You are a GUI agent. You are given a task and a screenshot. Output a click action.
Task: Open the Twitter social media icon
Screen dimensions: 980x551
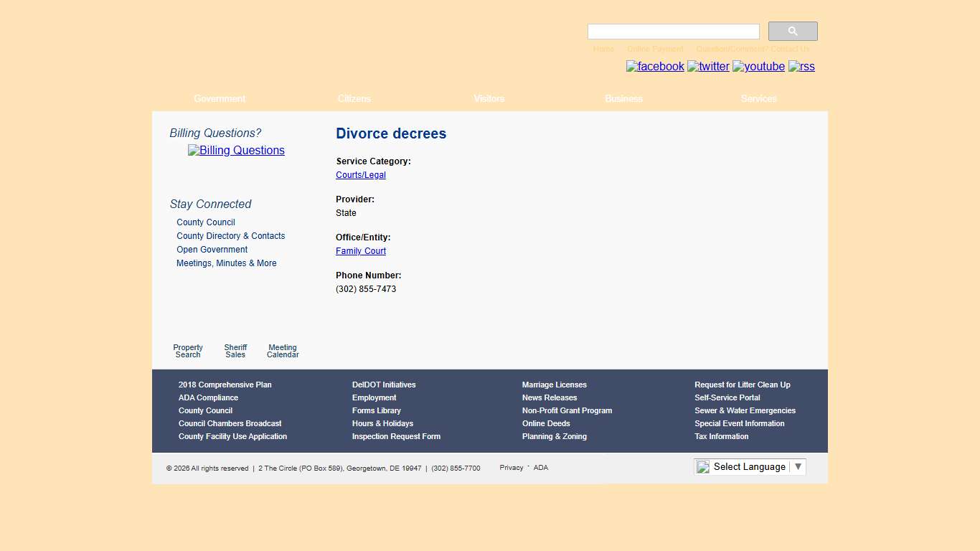click(708, 66)
